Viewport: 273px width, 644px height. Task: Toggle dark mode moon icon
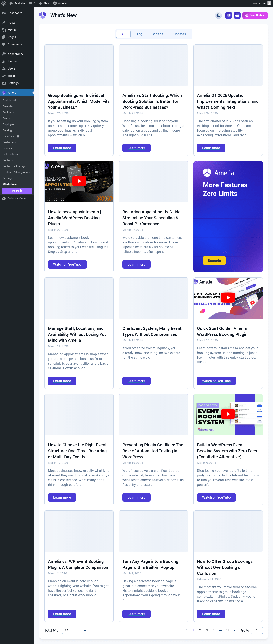tap(218, 16)
